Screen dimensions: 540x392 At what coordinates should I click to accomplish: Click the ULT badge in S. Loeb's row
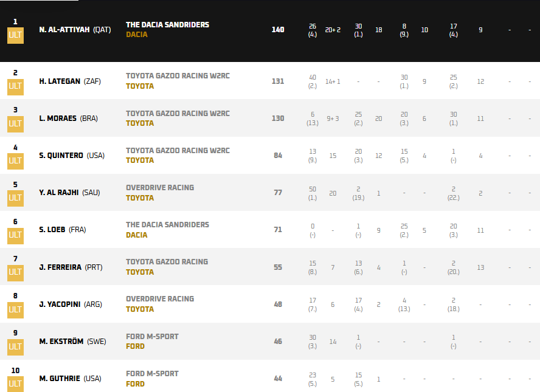coord(15,235)
